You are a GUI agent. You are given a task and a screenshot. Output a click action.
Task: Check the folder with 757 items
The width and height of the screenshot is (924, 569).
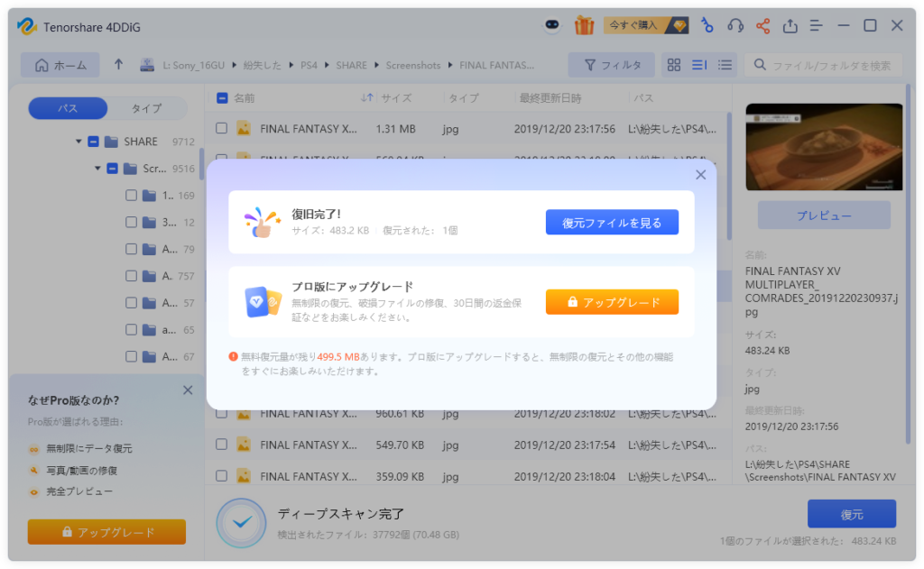point(131,276)
